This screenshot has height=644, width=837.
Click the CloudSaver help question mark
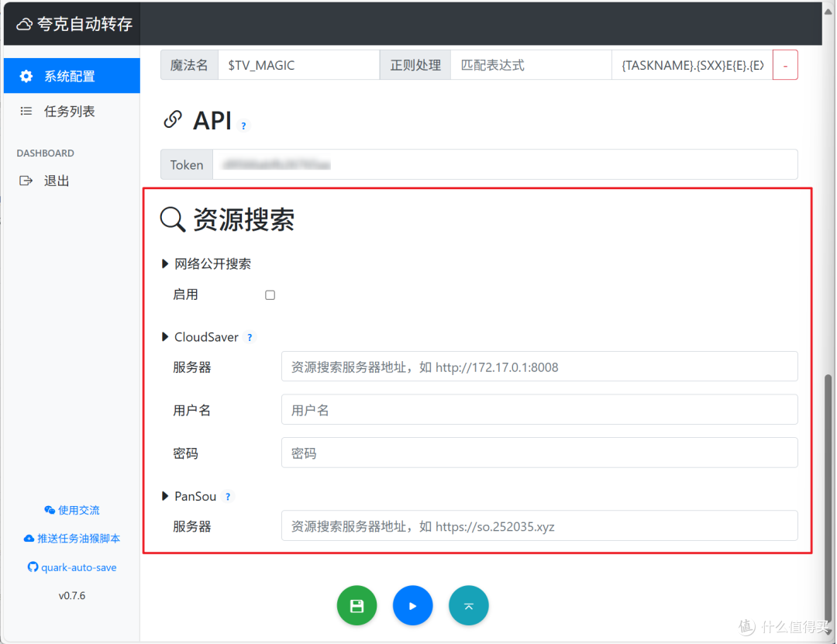(x=250, y=337)
